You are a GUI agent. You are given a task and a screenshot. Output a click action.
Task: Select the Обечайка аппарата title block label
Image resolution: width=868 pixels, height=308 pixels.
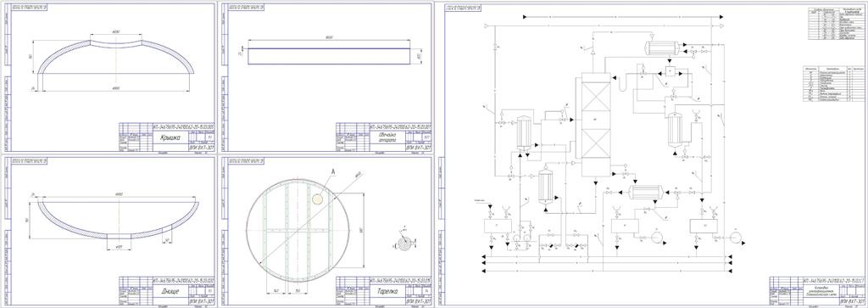tap(386, 138)
